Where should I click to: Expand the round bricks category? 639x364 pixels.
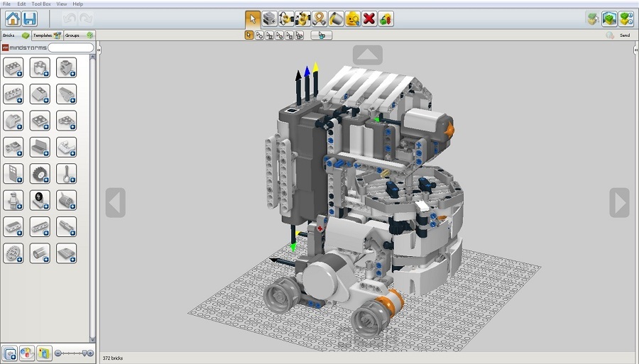[x=40, y=67]
